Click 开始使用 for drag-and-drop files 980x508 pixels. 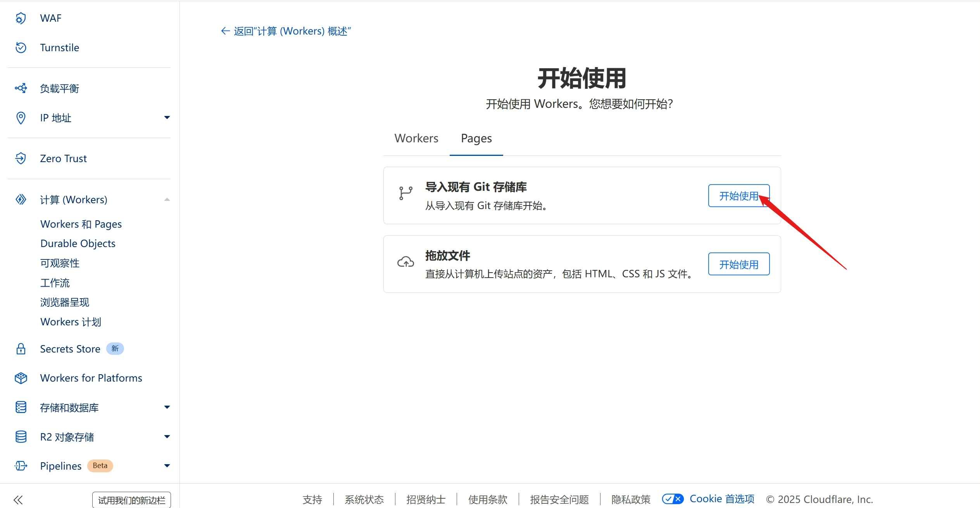[738, 264]
